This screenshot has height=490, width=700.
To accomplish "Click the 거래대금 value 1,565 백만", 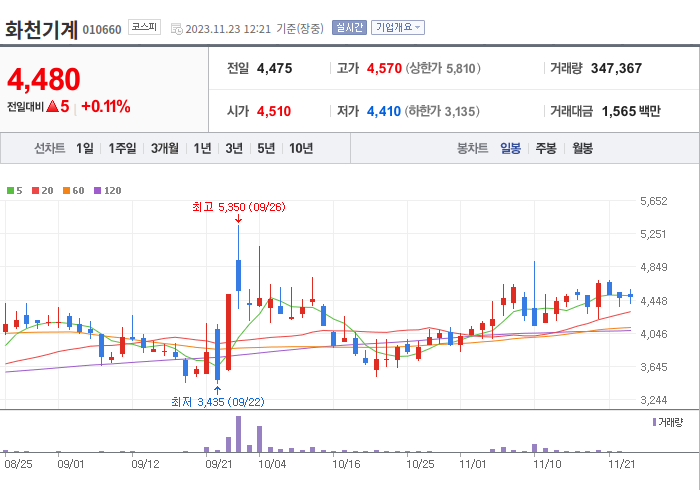I will pyautogui.click(x=631, y=111).
